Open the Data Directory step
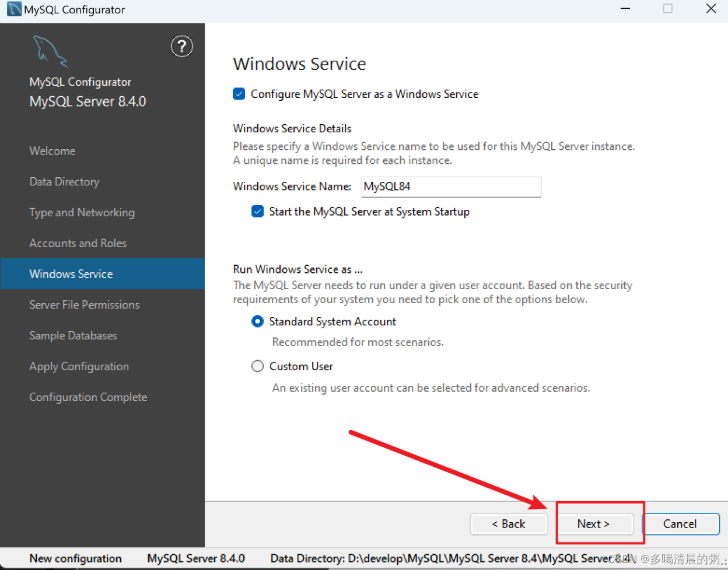This screenshot has height=570, width=728. pos(64,182)
